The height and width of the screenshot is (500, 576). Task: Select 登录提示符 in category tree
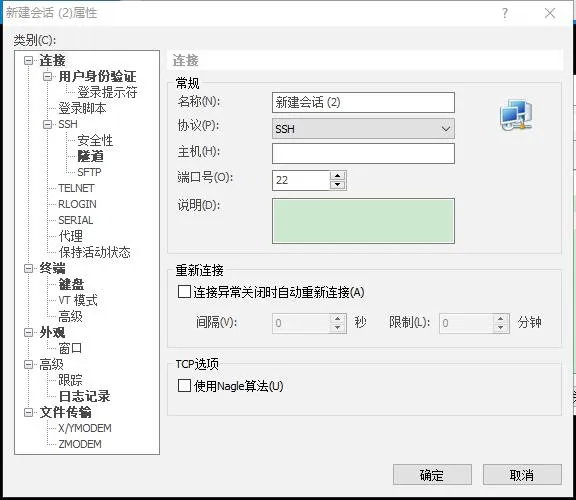107,92
